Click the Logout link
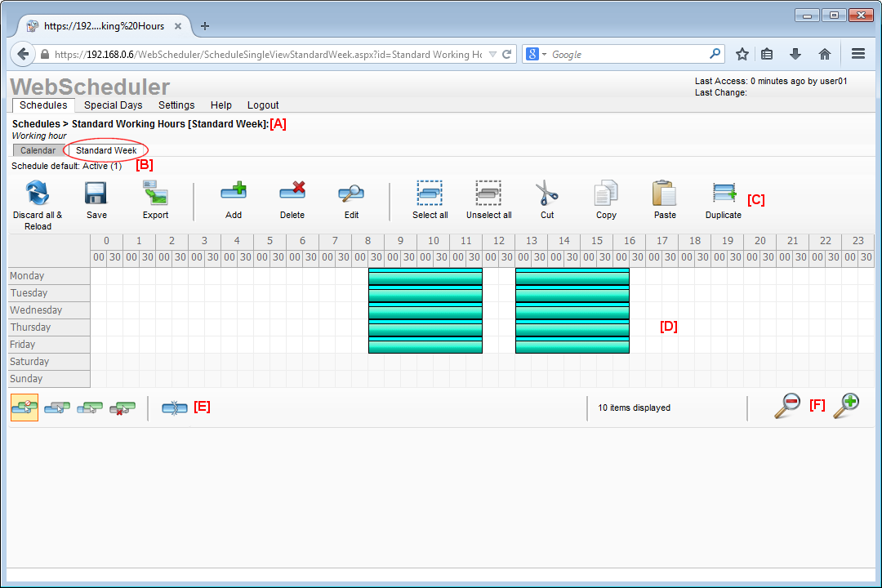 (263, 105)
